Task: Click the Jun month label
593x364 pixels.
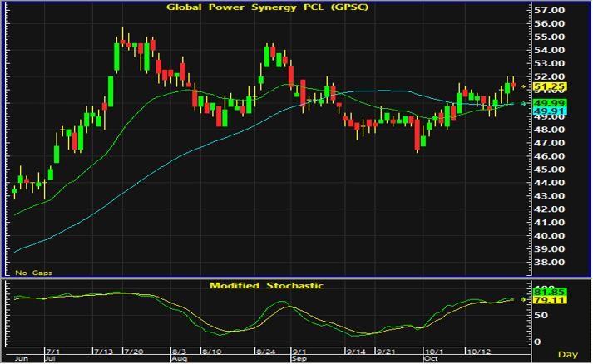Action: point(22,359)
